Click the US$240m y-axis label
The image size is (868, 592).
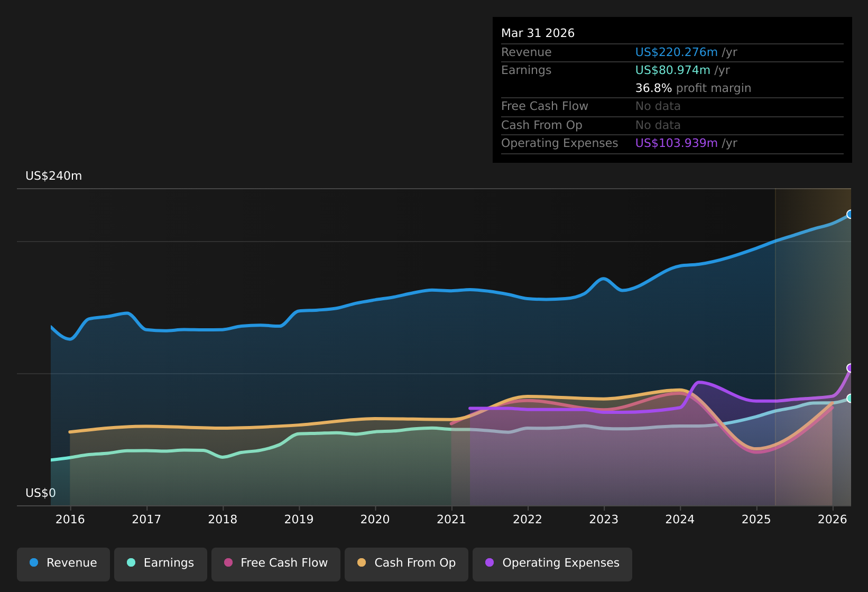point(54,176)
